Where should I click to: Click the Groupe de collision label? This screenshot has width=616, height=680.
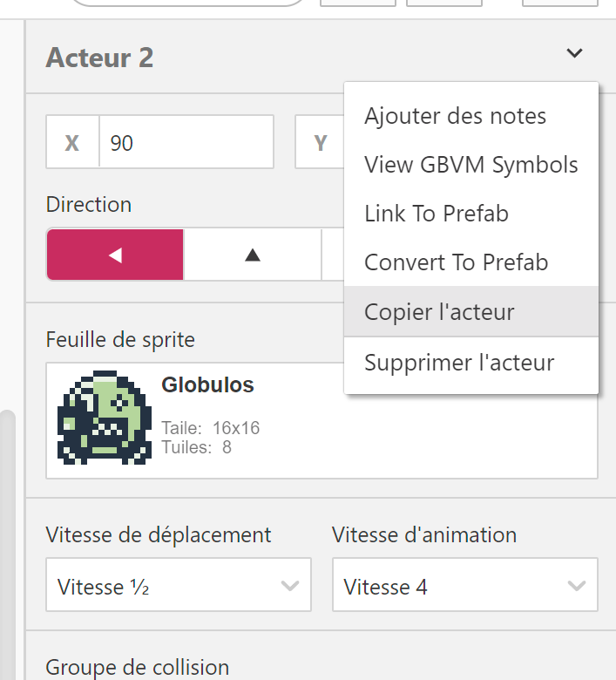click(138, 667)
